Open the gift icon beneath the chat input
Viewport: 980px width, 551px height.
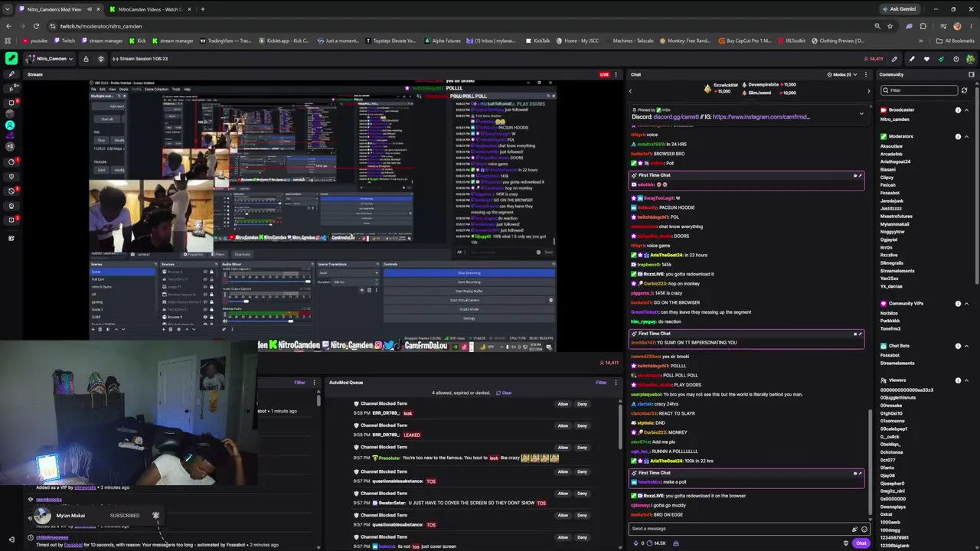[675, 543]
